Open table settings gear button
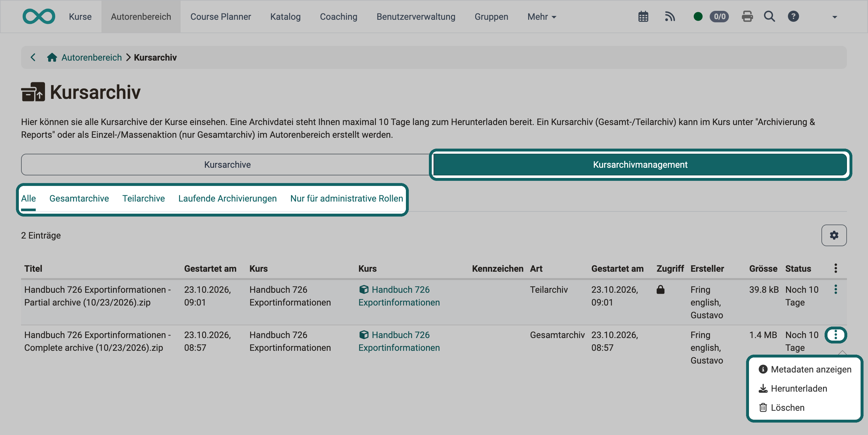This screenshot has height=435, width=868. pyautogui.click(x=834, y=235)
